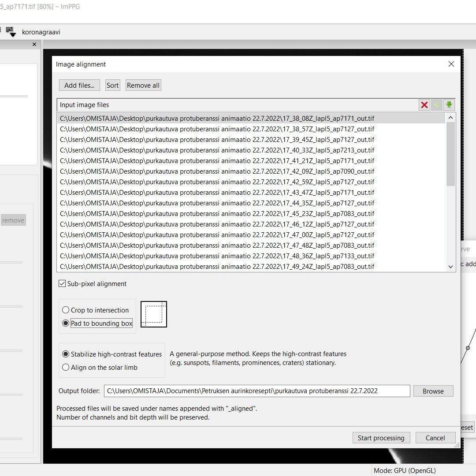This screenshot has width=476, height=476.
Task: Click the file list scrollbar thumb
Action: point(450,154)
